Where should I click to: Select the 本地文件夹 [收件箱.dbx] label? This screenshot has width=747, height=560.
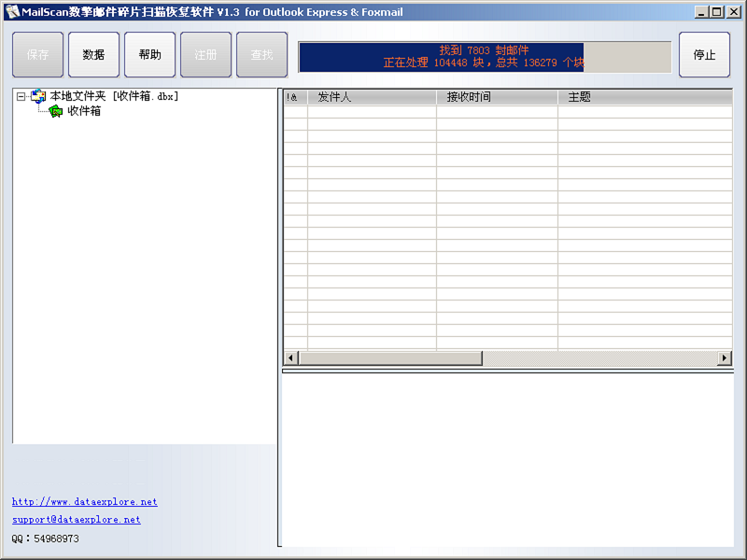point(114,96)
